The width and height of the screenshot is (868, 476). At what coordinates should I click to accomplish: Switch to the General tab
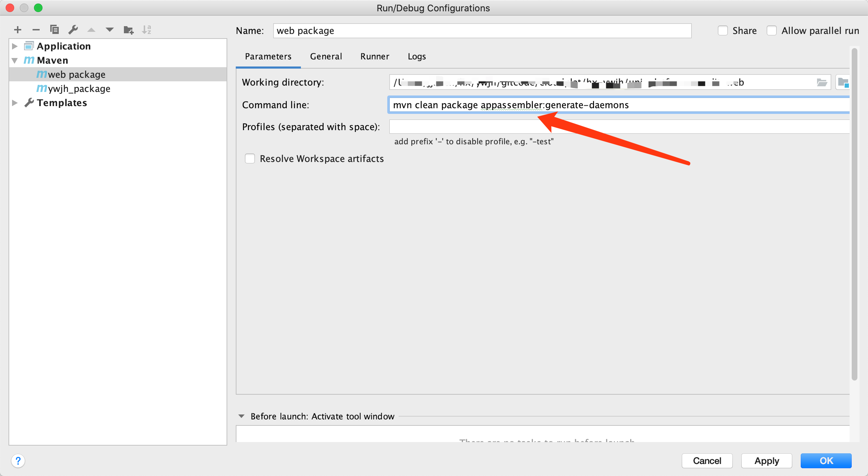[326, 57]
